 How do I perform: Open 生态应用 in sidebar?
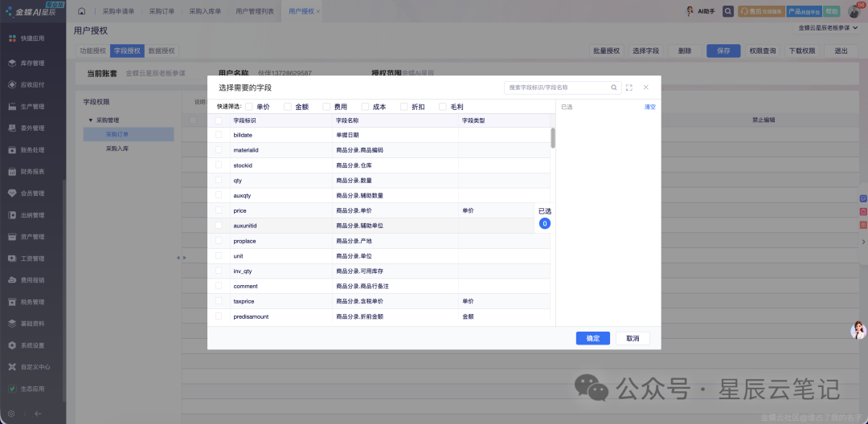point(27,389)
